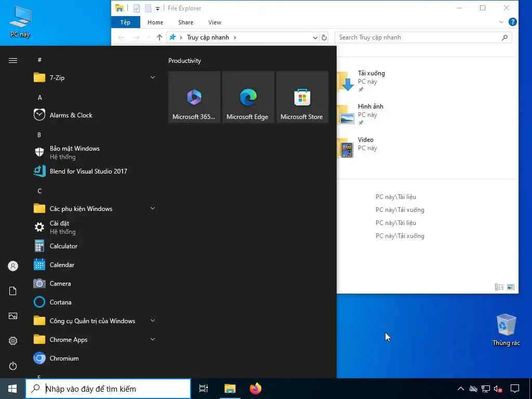This screenshot has width=532, height=399.
Task: Open Task View on the taskbar
Action: (x=204, y=389)
